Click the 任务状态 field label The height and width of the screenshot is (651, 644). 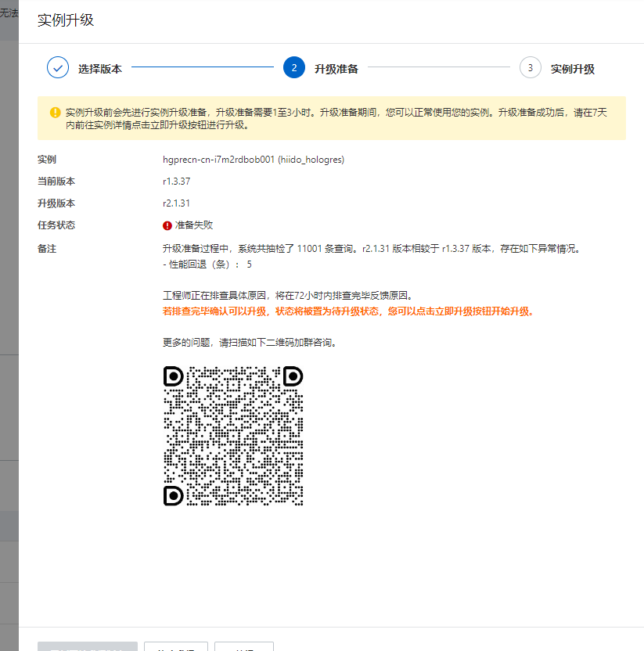click(x=56, y=225)
